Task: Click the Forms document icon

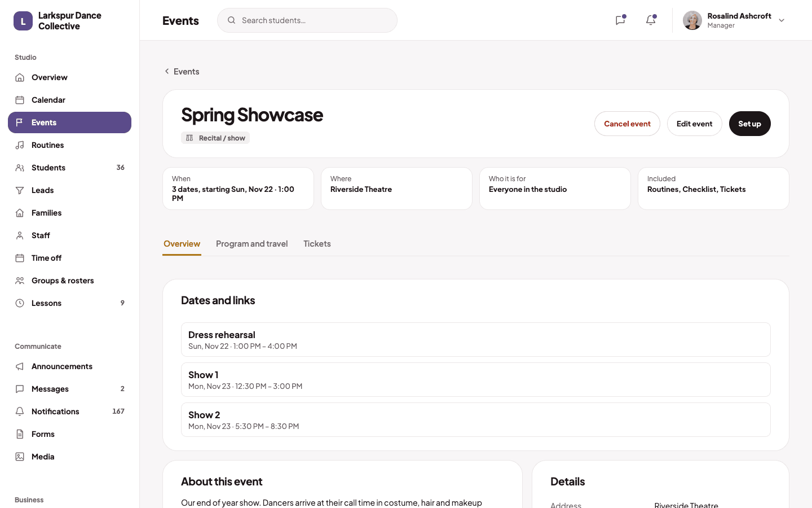Action: tap(20, 434)
